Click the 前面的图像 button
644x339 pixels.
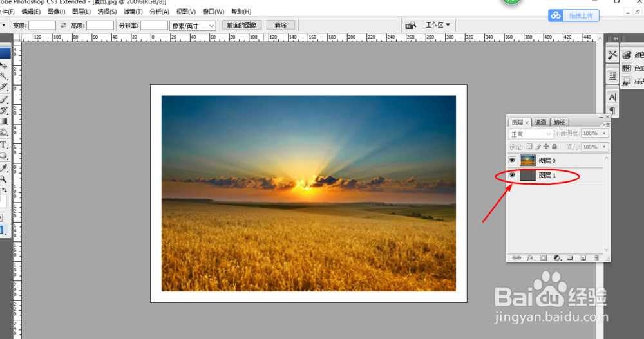(241, 25)
